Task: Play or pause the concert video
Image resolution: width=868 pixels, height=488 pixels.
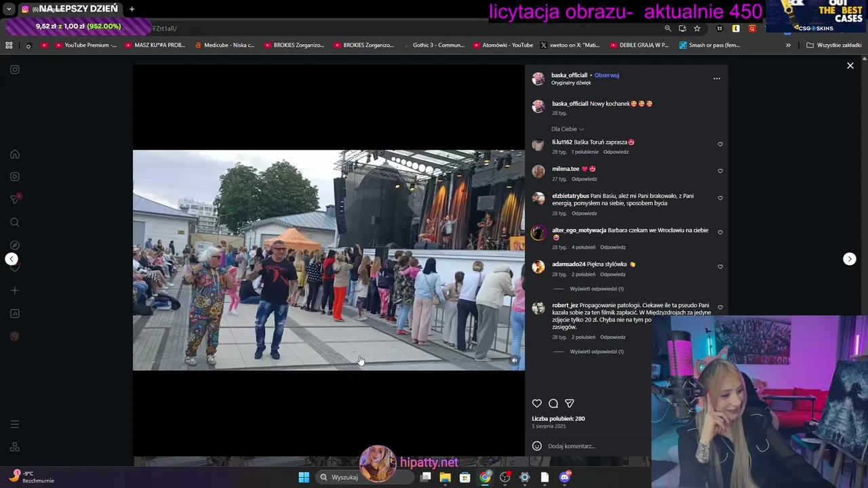Action: 328,260
